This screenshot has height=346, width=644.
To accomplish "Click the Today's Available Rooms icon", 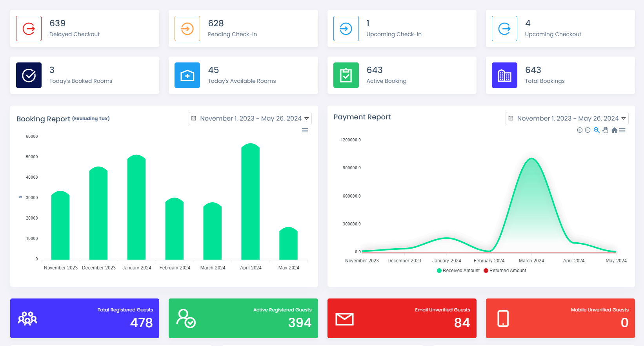I will (187, 75).
